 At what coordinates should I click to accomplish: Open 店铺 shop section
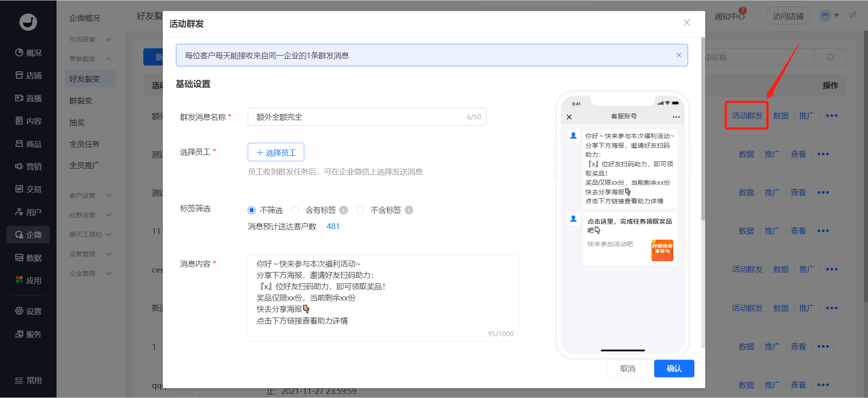point(28,75)
